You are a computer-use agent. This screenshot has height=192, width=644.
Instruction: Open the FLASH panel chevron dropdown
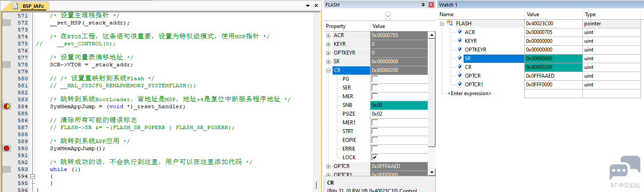388,15
